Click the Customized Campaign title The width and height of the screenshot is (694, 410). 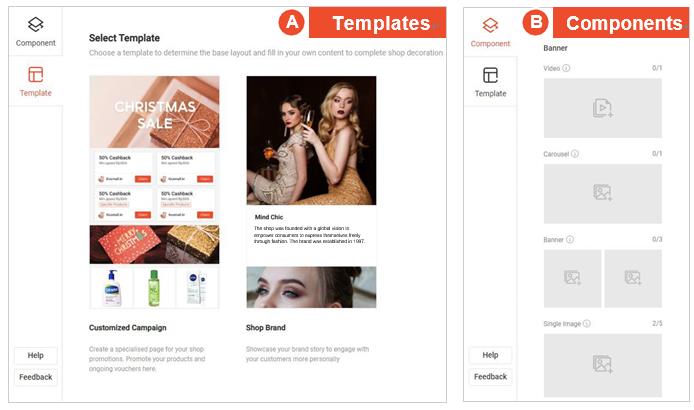(127, 328)
